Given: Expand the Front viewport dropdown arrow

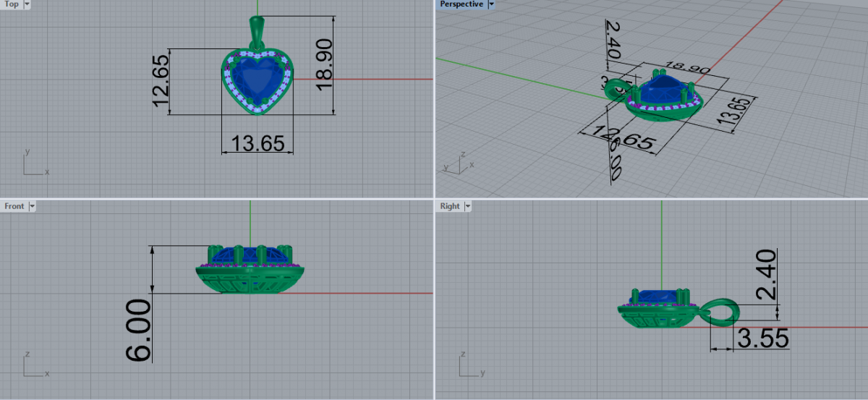Looking at the screenshot, I should tap(32, 206).
